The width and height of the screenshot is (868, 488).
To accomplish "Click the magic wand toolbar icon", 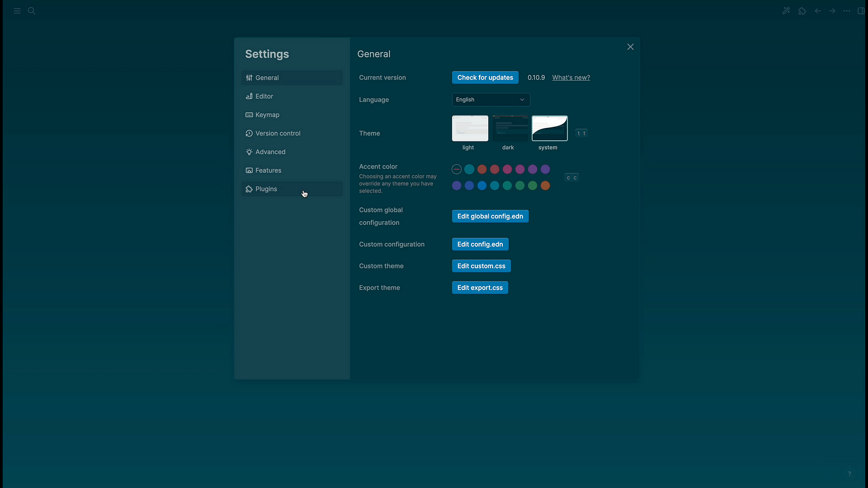I will click(x=786, y=11).
